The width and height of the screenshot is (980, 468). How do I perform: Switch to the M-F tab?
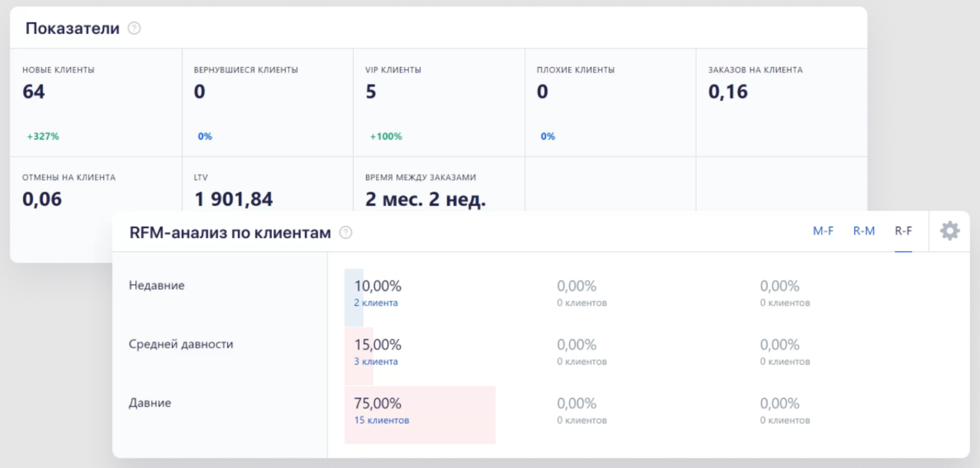[x=823, y=231]
